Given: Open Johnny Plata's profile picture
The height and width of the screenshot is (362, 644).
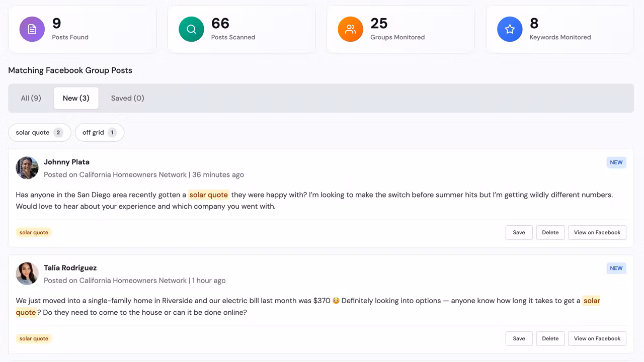Looking at the screenshot, I should click(27, 168).
